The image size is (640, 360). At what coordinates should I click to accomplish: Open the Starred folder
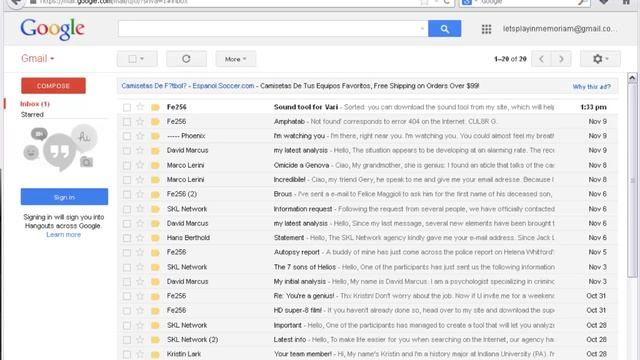[x=32, y=114]
